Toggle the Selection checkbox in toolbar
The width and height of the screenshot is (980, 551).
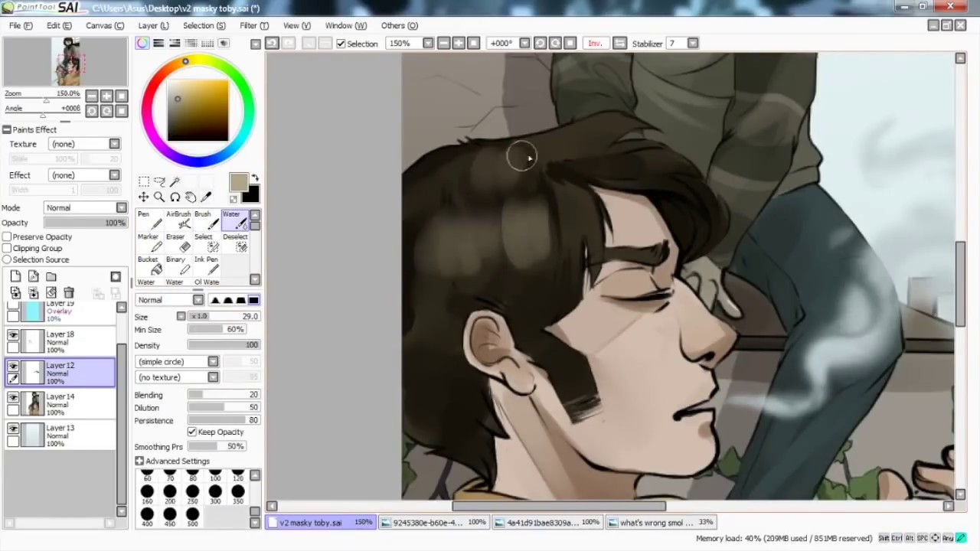341,44
